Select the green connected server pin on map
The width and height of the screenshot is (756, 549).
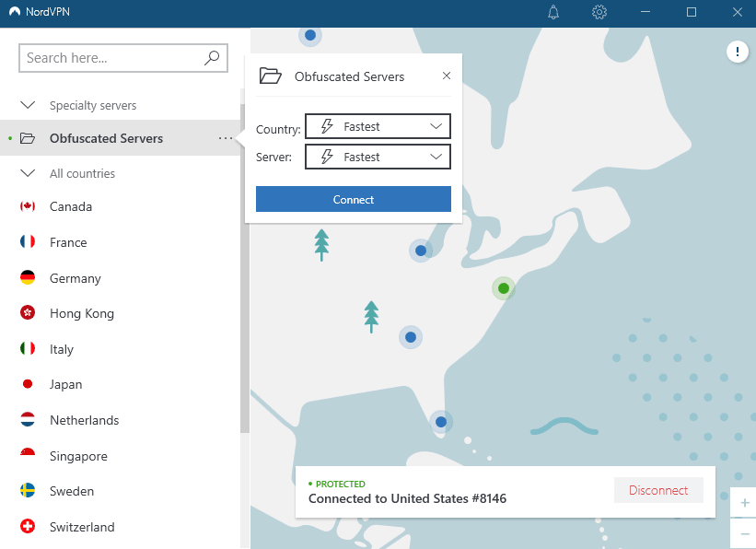(504, 288)
